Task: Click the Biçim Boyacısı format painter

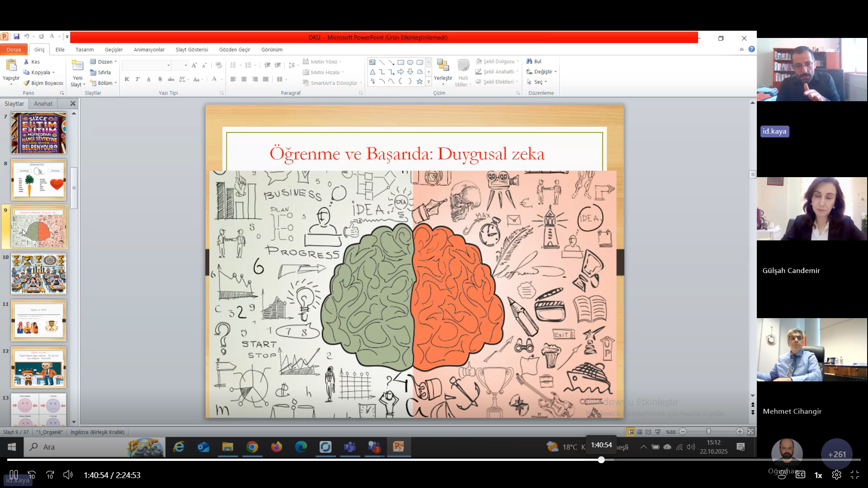Action: (43, 83)
